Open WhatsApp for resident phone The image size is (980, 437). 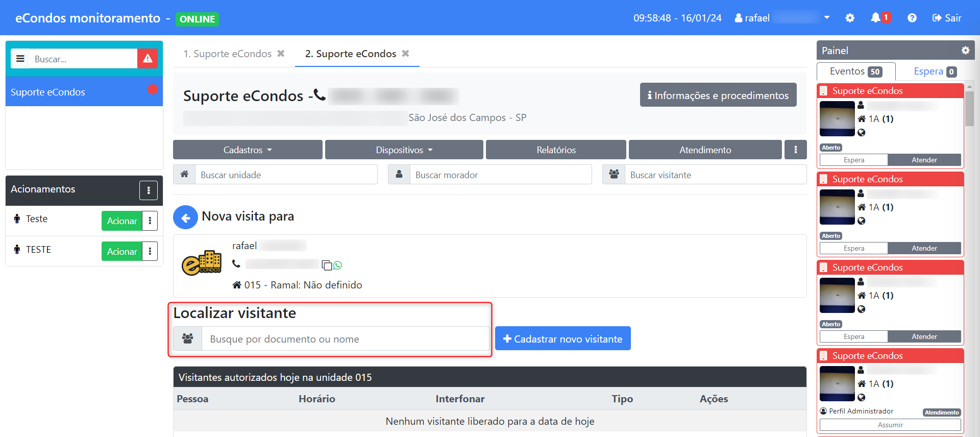tap(337, 265)
